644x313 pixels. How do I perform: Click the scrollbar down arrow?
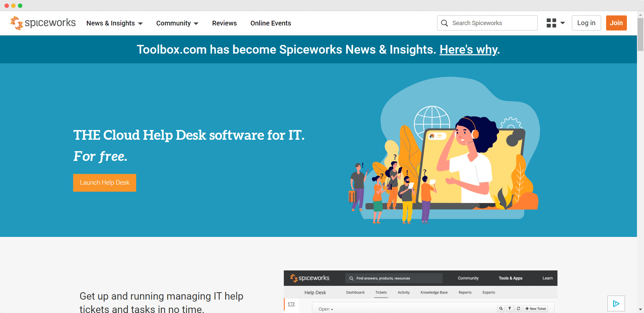[x=640, y=310]
